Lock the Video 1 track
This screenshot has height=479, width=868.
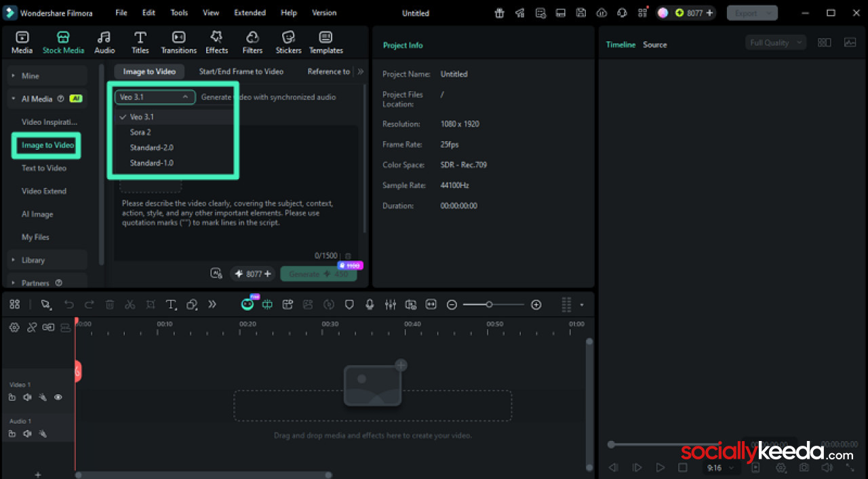pos(12,397)
